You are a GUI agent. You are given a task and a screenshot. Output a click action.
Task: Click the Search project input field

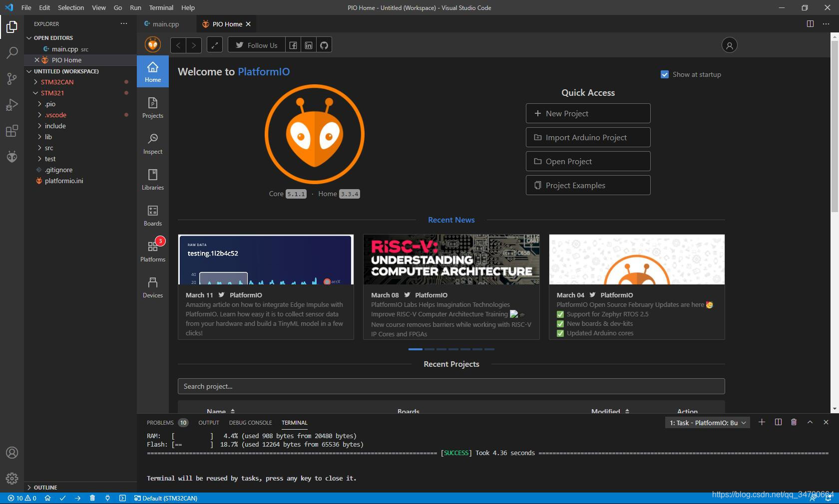[x=451, y=386]
